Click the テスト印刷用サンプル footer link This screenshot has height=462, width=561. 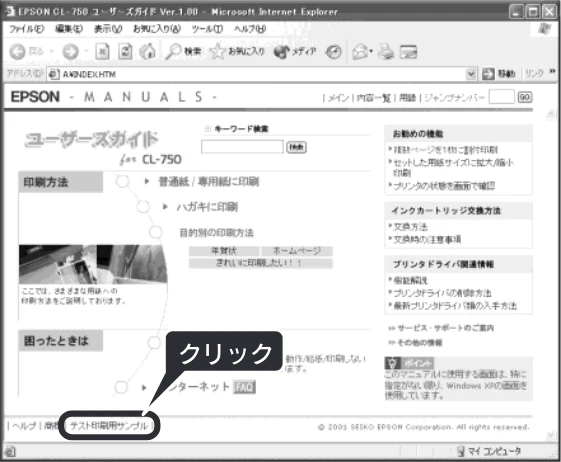(109, 426)
